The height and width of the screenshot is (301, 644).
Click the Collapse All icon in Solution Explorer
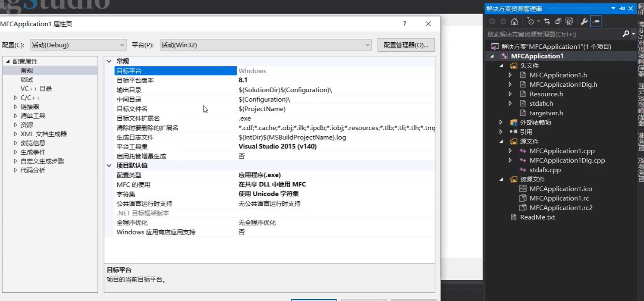pos(558,21)
